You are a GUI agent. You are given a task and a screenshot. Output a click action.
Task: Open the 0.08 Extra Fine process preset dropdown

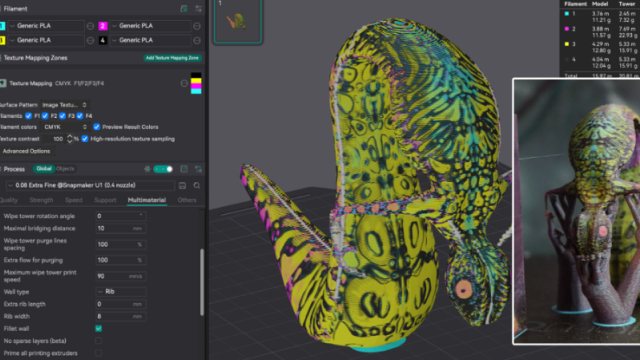tap(90, 185)
